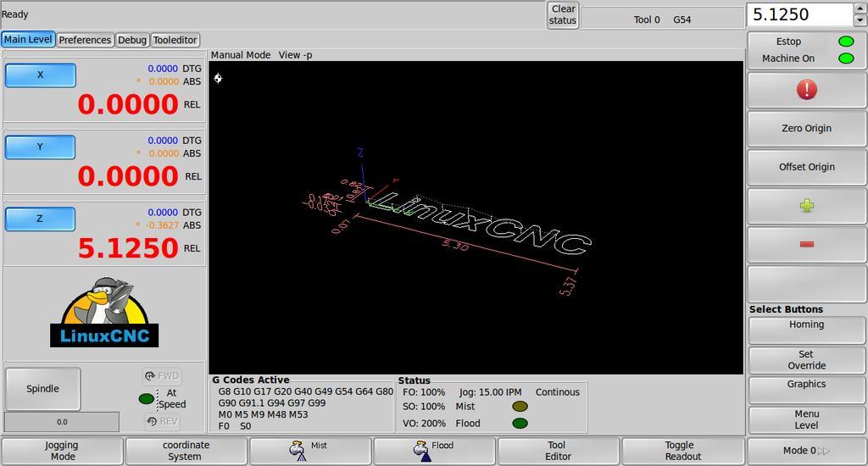Click the Z relative readout 5.1250
Screen dimensions: 868x466
tap(128, 248)
